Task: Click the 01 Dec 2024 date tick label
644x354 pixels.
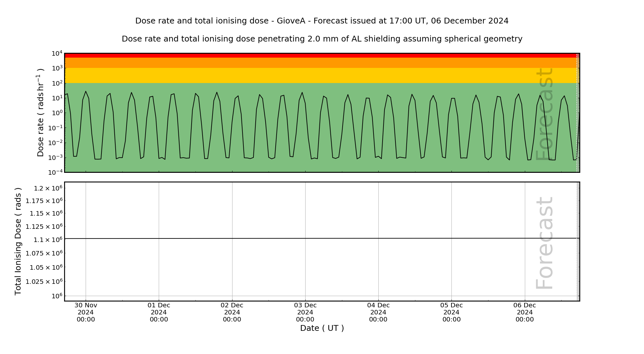Action: coord(159,312)
